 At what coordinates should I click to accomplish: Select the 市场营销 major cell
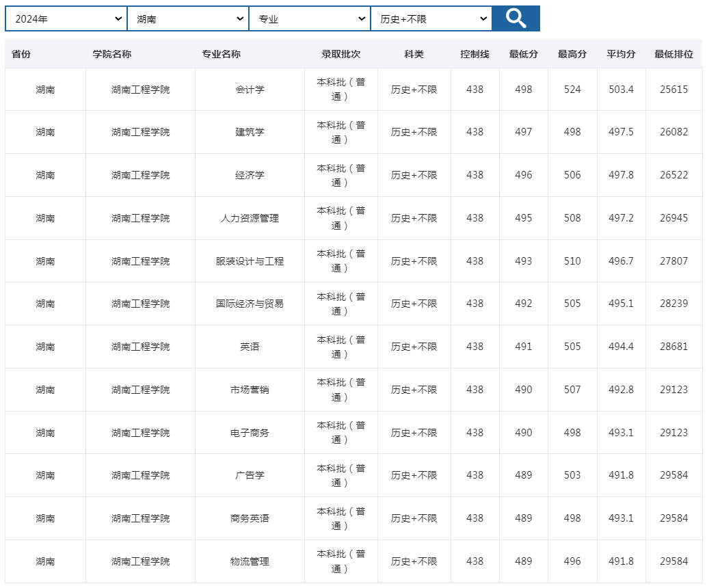(250, 390)
